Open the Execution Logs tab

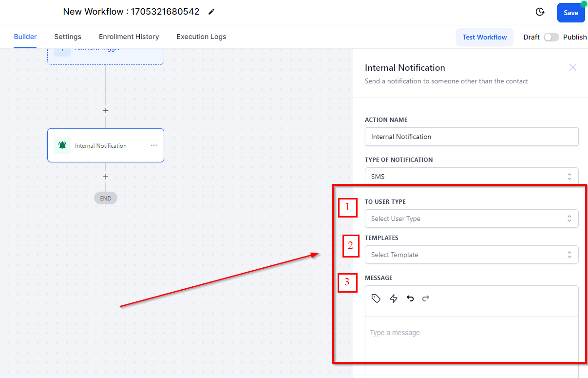(x=201, y=37)
